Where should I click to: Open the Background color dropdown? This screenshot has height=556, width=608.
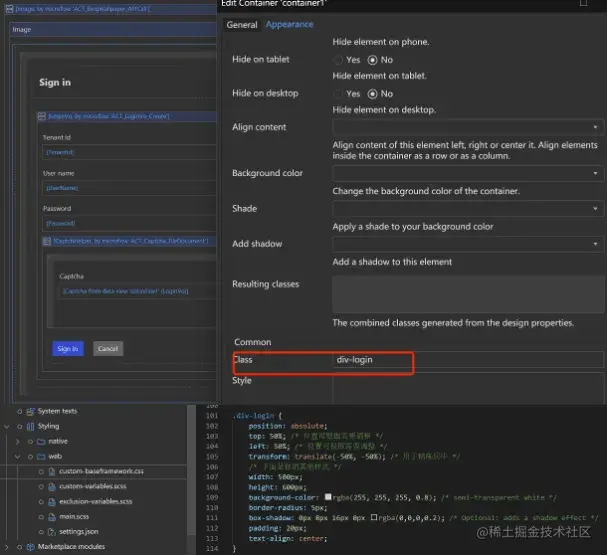[468, 173]
